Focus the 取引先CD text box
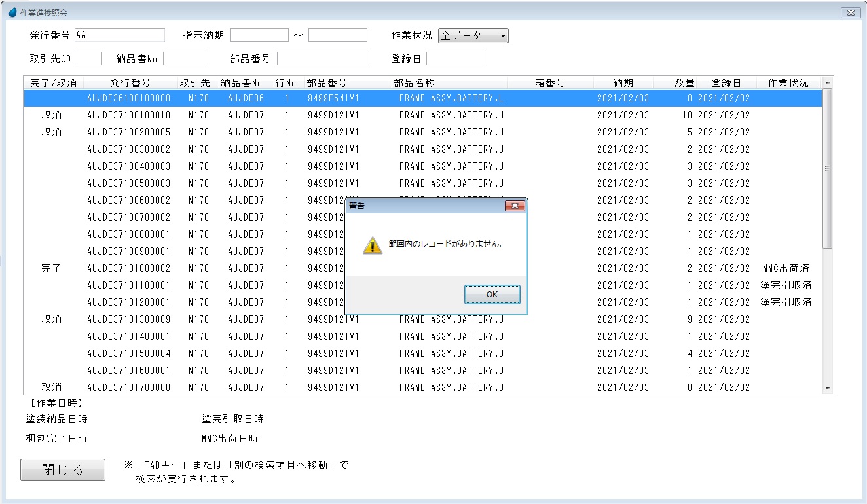 tap(88, 59)
